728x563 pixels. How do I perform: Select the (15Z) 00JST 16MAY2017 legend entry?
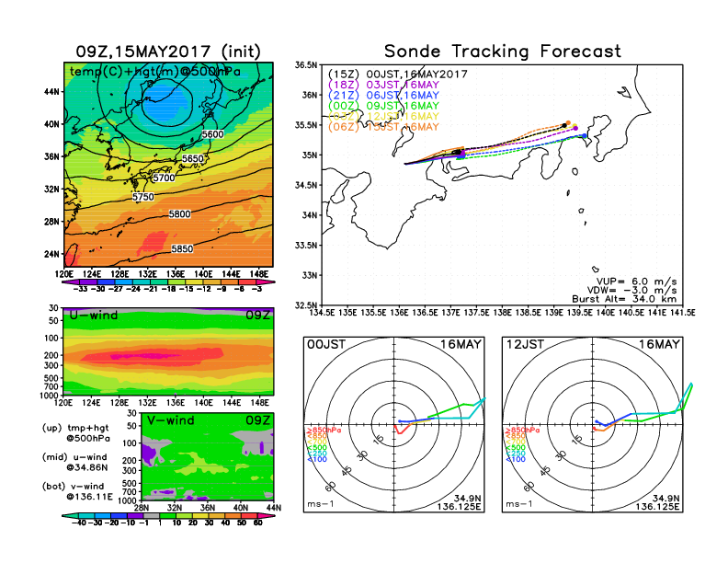point(398,74)
